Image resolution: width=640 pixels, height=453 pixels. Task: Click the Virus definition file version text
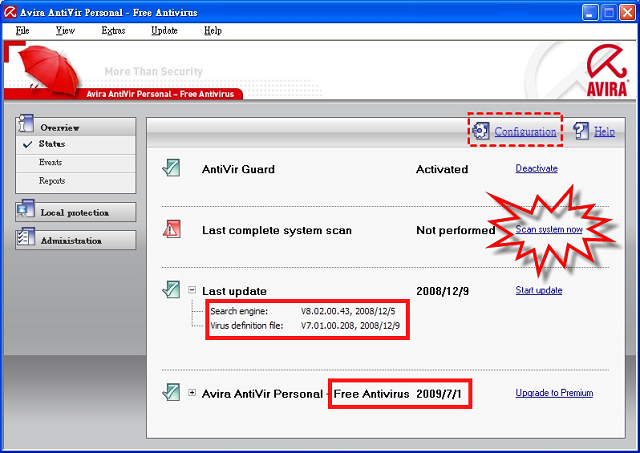(x=351, y=326)
